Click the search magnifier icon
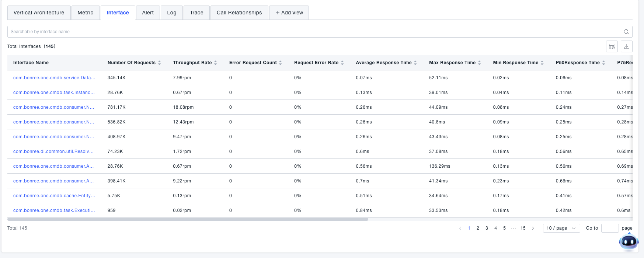644x258 pixels. (x=626, y=32)
